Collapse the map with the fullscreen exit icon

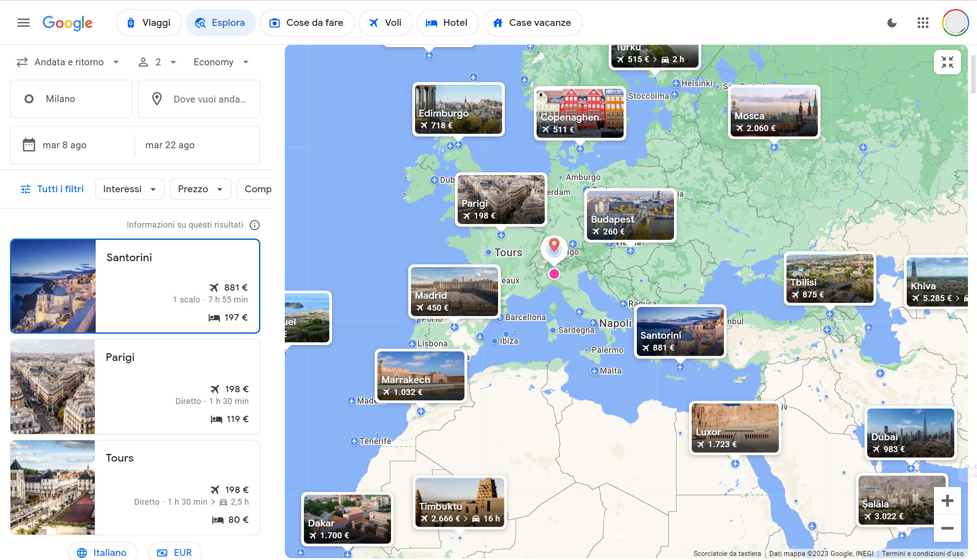click(947, 62)
